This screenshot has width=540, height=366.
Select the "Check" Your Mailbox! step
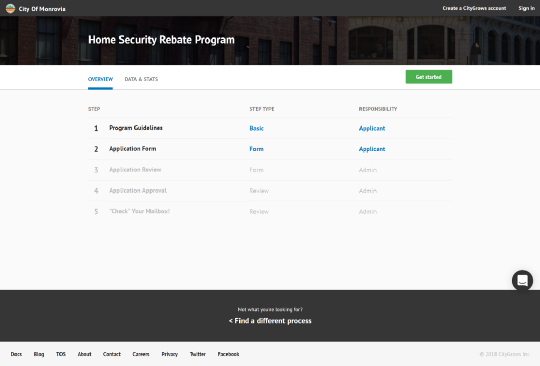(x=139, y=211)
